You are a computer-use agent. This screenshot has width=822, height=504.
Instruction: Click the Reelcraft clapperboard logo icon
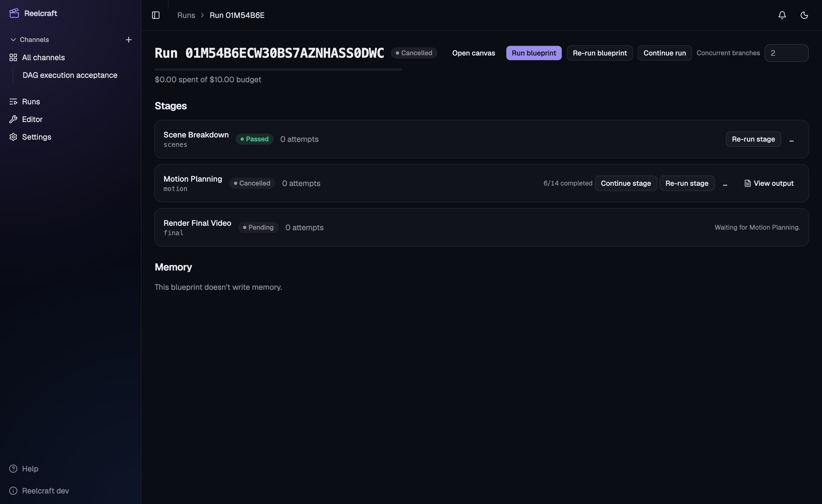click(x=14, y=13)
